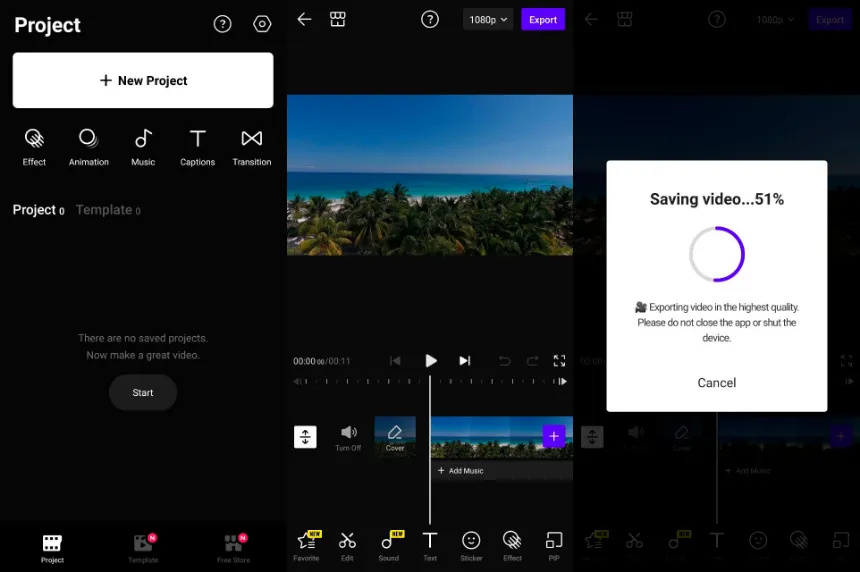The width and height of the screenshot is (860, 572).
Task: Open the Animation shortcut
Action: tap(88, 147)
